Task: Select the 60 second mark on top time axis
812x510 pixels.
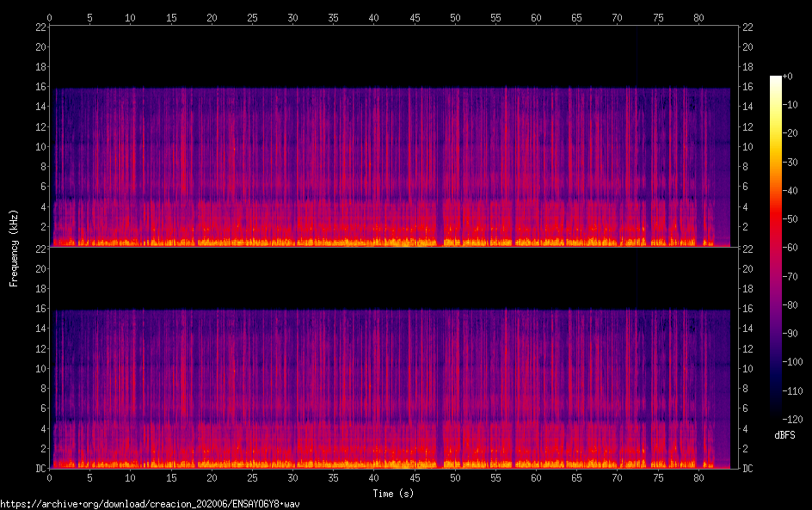Action: click(x=536, y=17)
